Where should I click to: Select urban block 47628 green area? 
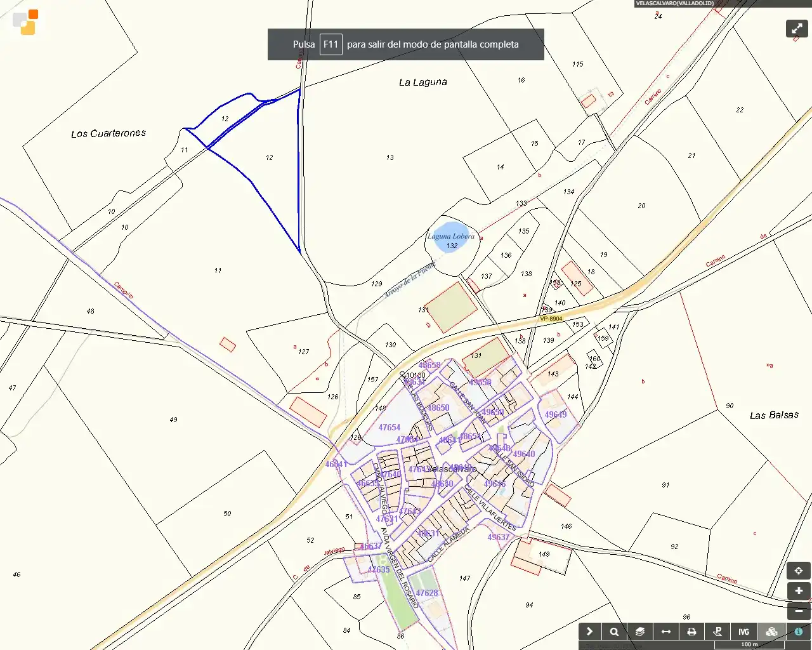(426, 593)
